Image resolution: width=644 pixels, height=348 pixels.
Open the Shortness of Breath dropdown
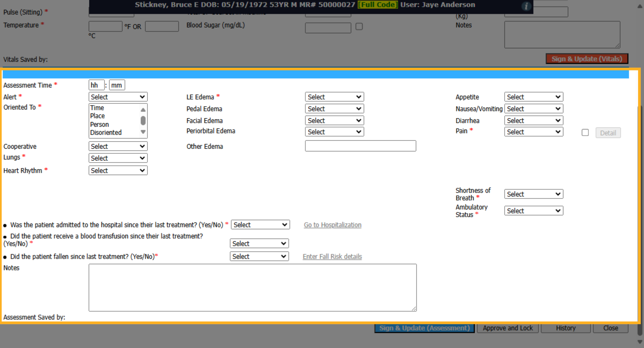534,194
